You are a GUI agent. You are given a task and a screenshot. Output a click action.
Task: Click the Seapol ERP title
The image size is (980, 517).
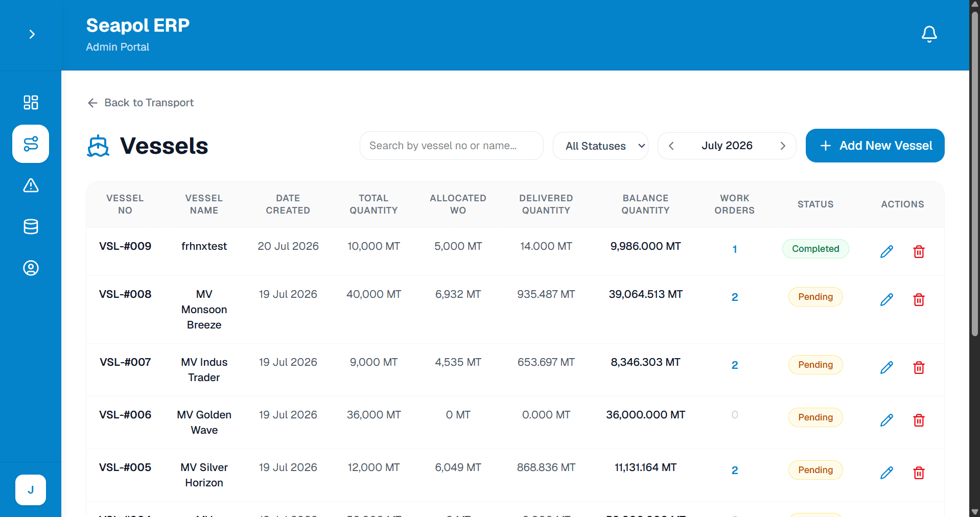137,25
